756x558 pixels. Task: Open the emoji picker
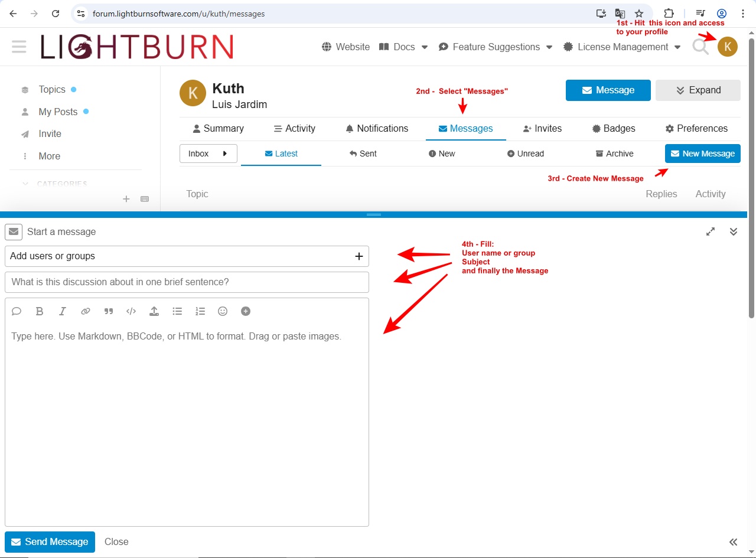[x=223, y=311]
